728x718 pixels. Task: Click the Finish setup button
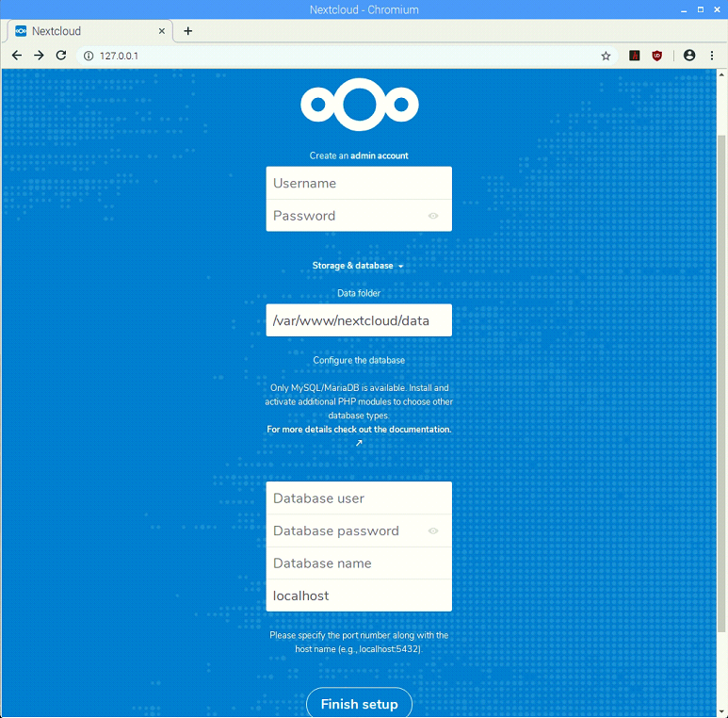(x=359, y=704)
